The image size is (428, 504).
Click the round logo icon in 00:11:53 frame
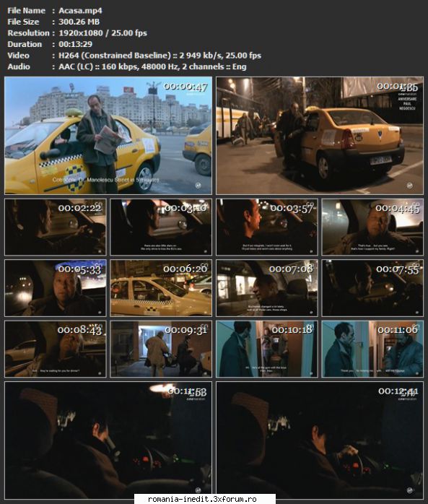coord(198,490)
